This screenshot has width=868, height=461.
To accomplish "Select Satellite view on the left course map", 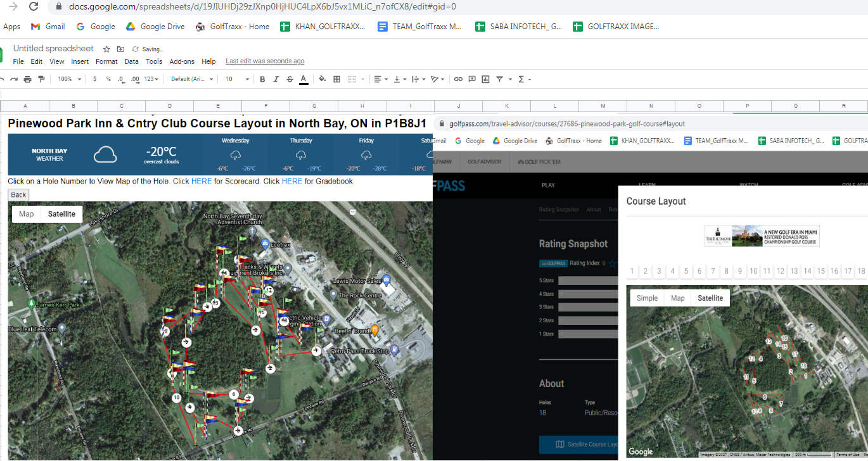I will [x=61, y=214].
